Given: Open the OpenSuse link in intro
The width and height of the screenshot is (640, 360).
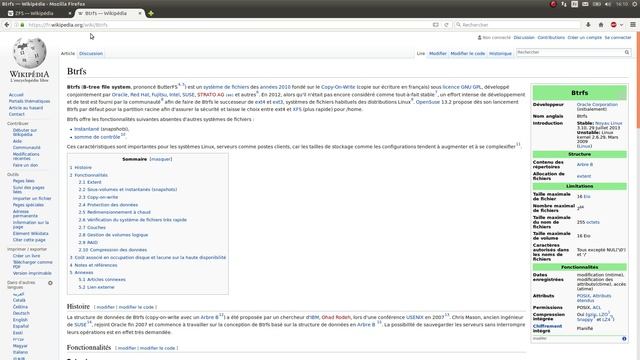Looking at the screenshot, I should [427, 102].
